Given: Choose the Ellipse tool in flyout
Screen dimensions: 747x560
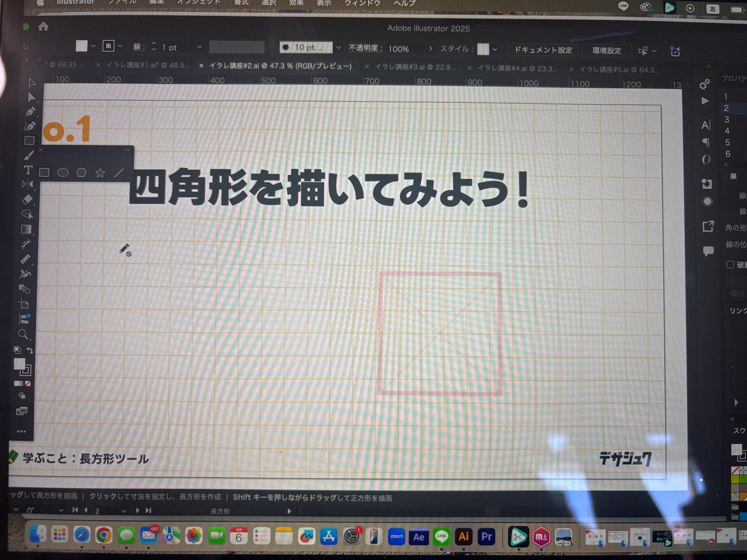Looking at the screenshot, I should pos(63,173).
